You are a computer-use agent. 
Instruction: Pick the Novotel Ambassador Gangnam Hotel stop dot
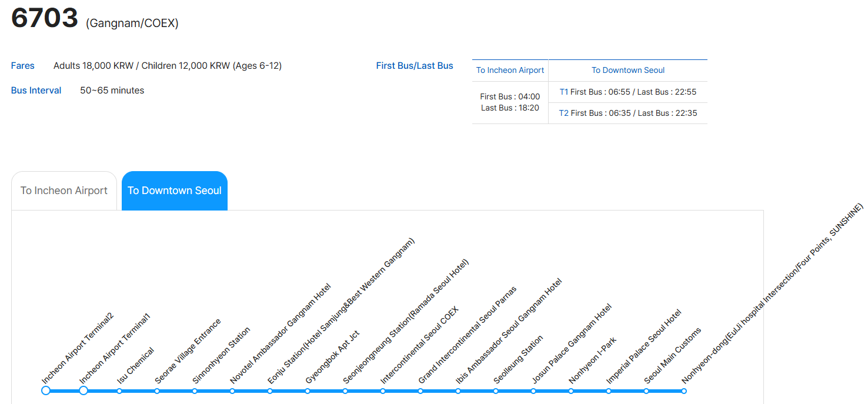232,391
